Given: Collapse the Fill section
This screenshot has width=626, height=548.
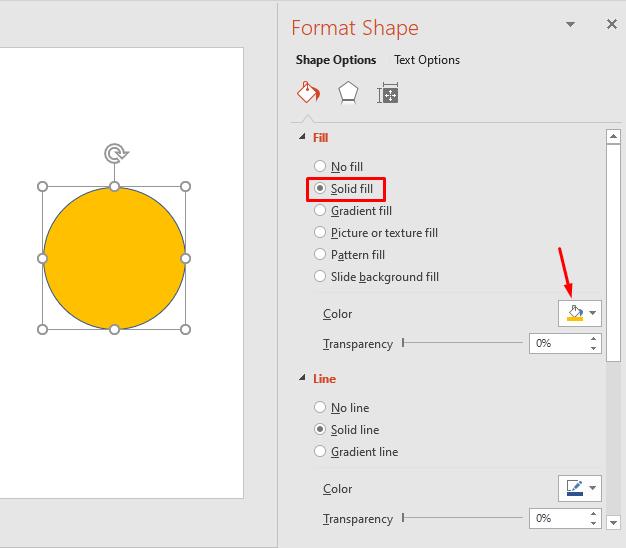Looking at the screenshot, I should pos(302,137).
